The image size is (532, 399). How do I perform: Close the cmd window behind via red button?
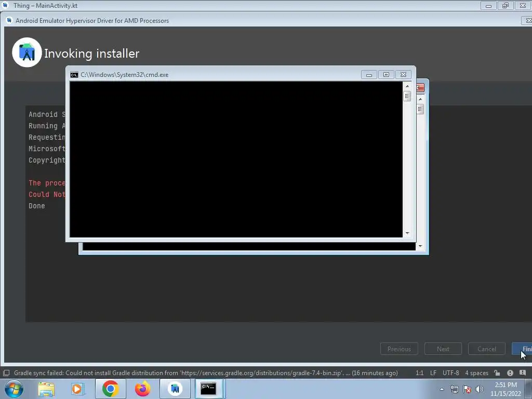[420, 88]
